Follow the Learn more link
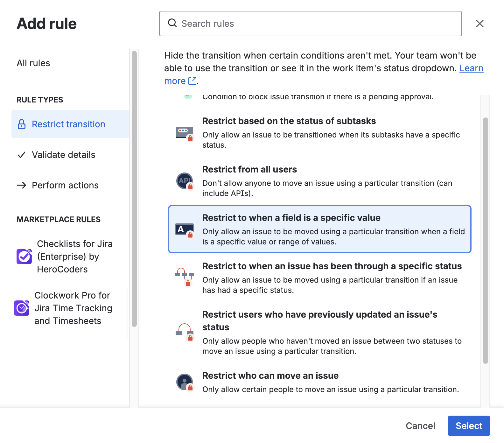The image size is (504, 443). tap(471, 68)
